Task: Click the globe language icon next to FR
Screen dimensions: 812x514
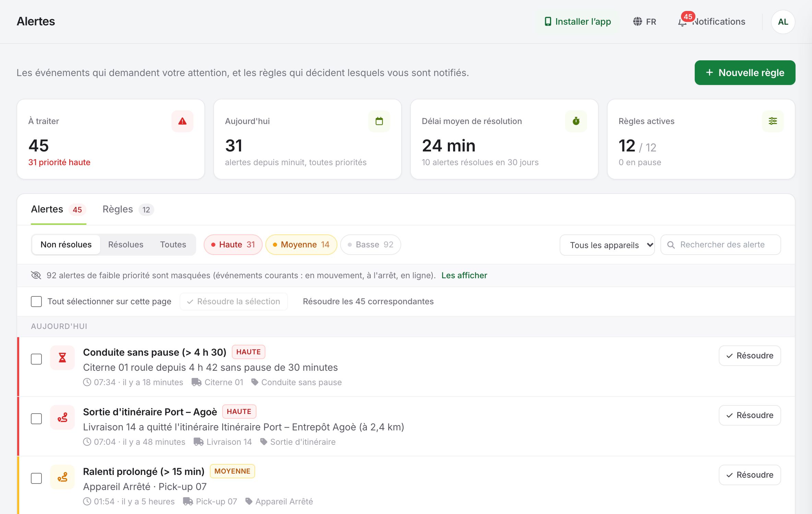Action: (637, 22)
